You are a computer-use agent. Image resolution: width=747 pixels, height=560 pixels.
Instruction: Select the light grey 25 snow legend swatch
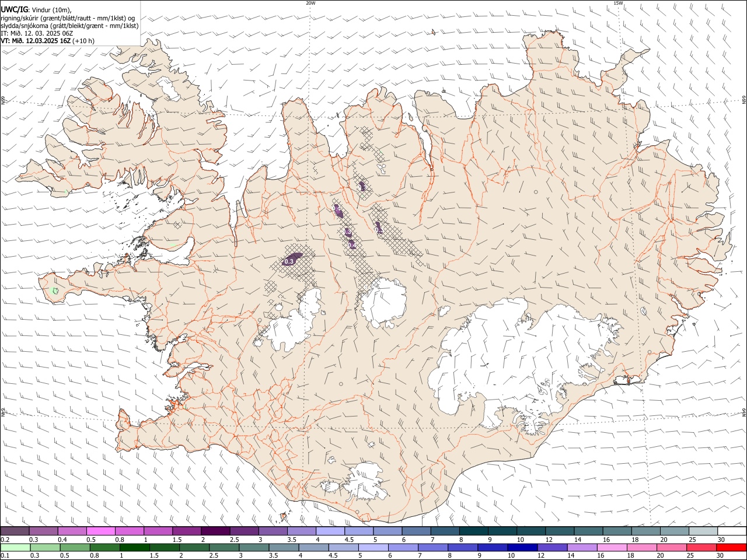pos(703,531)
